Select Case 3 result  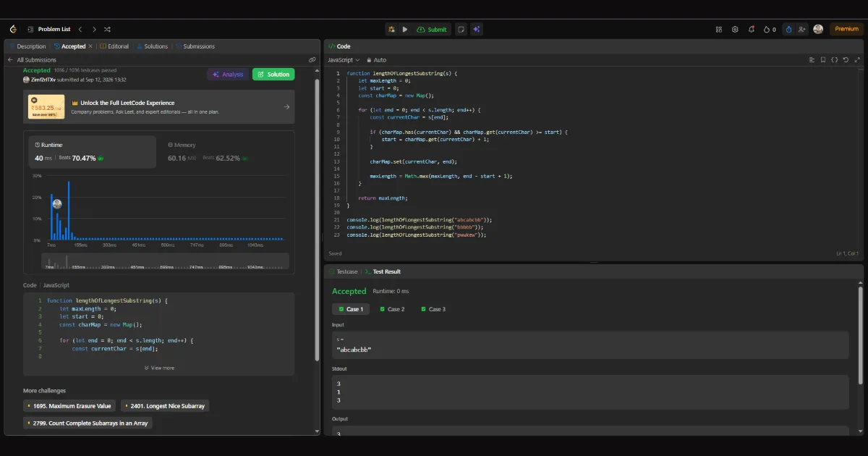433,309
